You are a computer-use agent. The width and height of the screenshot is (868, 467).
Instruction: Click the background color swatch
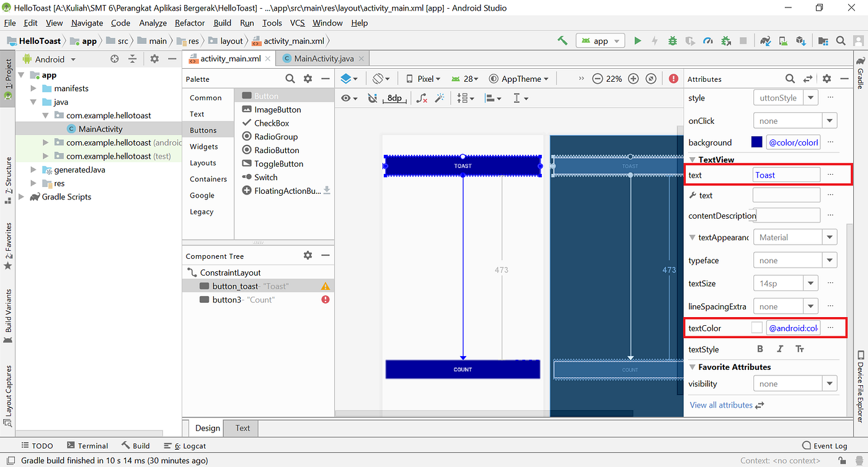click(756, 142)
